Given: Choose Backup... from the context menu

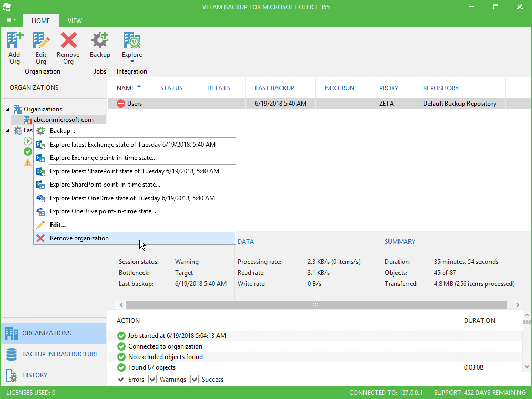Looking at the screenshot, I should tap(135, 130).
